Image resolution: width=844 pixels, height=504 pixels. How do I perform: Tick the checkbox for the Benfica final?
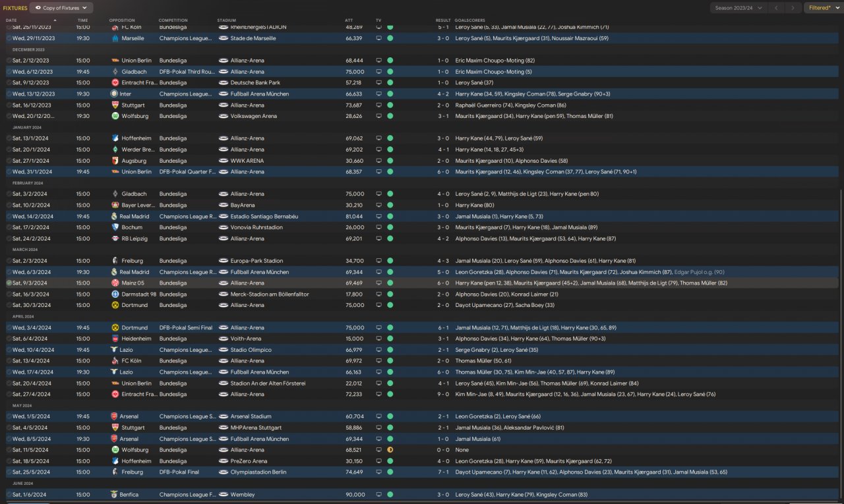pyautogui.click(x=9, y=495)
